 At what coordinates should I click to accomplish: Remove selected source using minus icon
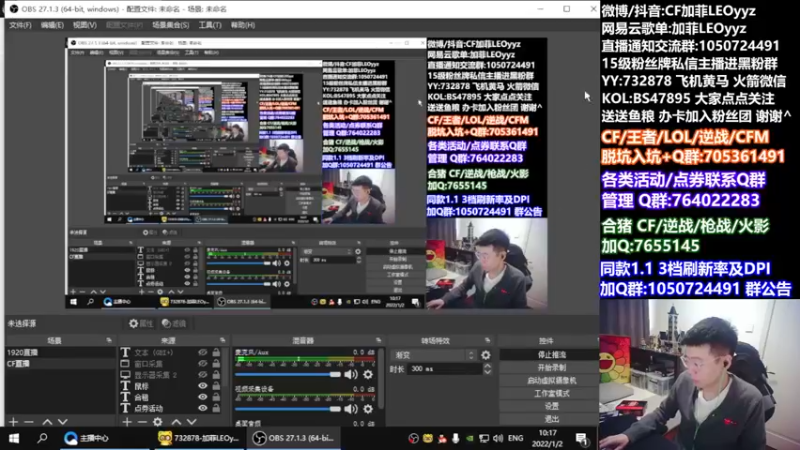click(x=142, y=422)
